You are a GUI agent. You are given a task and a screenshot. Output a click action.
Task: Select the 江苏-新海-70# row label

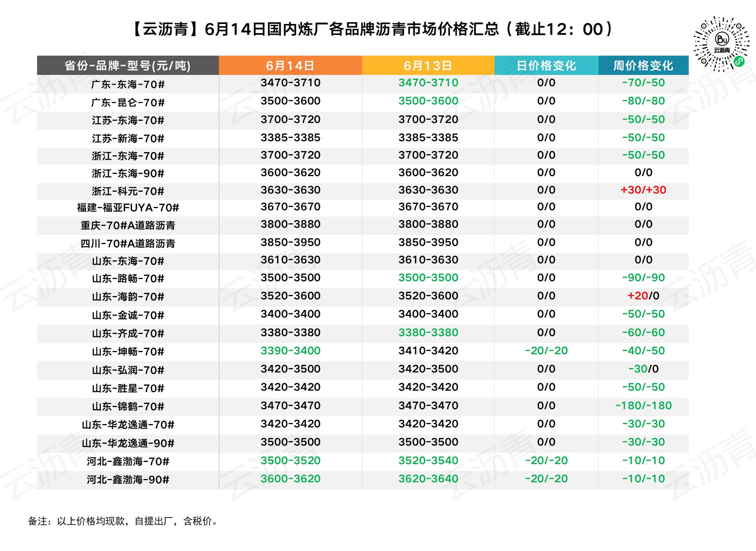coord(128,139)
